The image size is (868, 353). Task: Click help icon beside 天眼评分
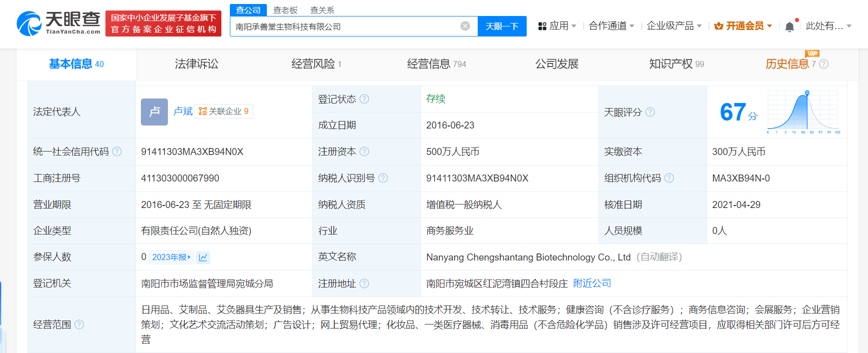pos(650,112)
